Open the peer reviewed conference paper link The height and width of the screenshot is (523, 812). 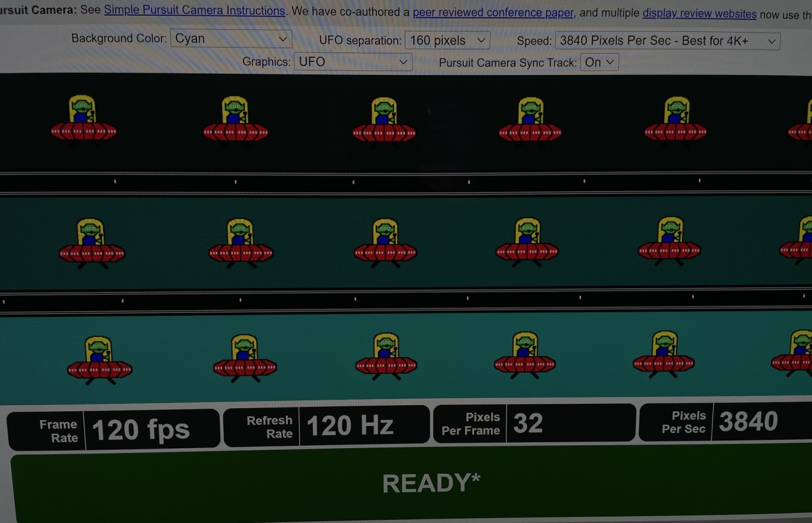(x=493, y=12)
